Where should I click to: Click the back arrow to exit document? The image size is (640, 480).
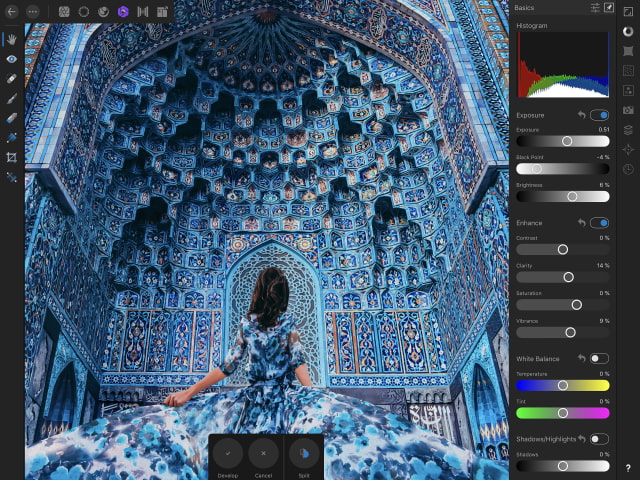12,11
